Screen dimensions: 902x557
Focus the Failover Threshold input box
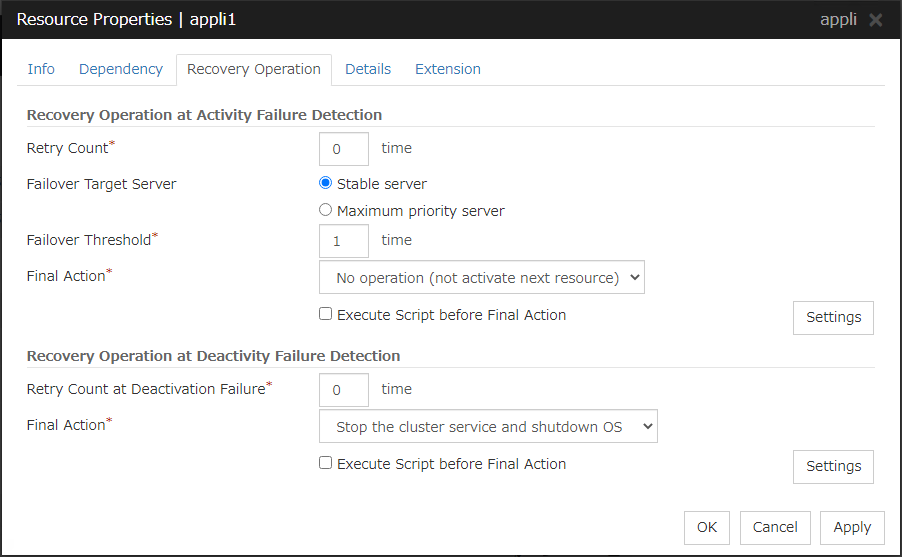tap(343, 241)
